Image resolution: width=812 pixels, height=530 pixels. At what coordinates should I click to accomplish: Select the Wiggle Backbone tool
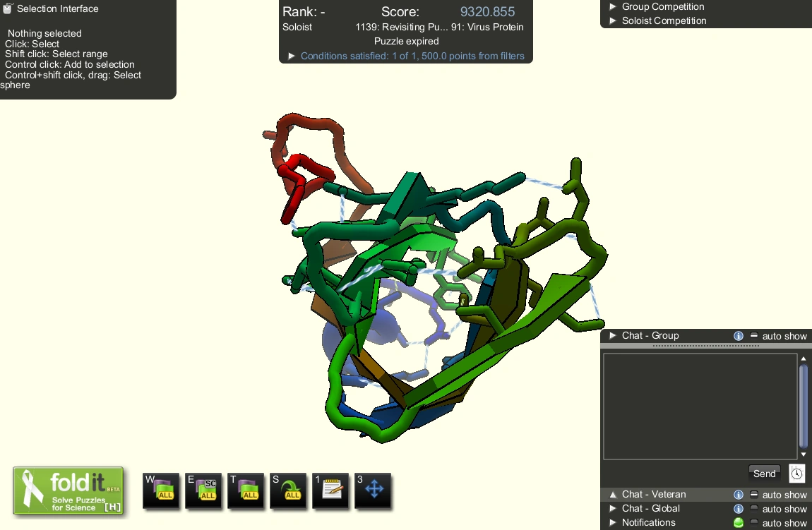tap(246, 490)
